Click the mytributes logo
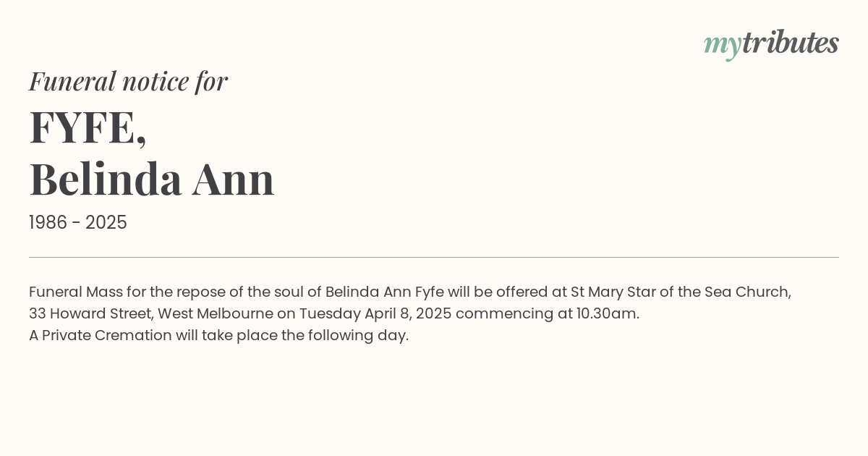The image size is (868, 456). 771,44
